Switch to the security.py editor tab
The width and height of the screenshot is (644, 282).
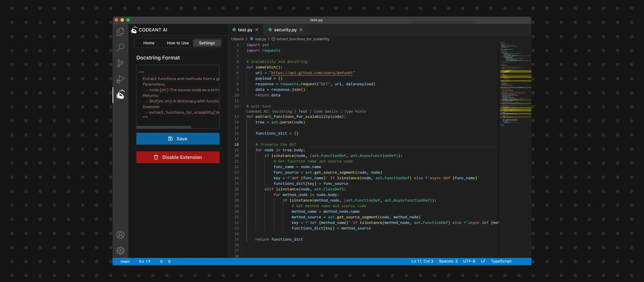[x=285, y=30]
